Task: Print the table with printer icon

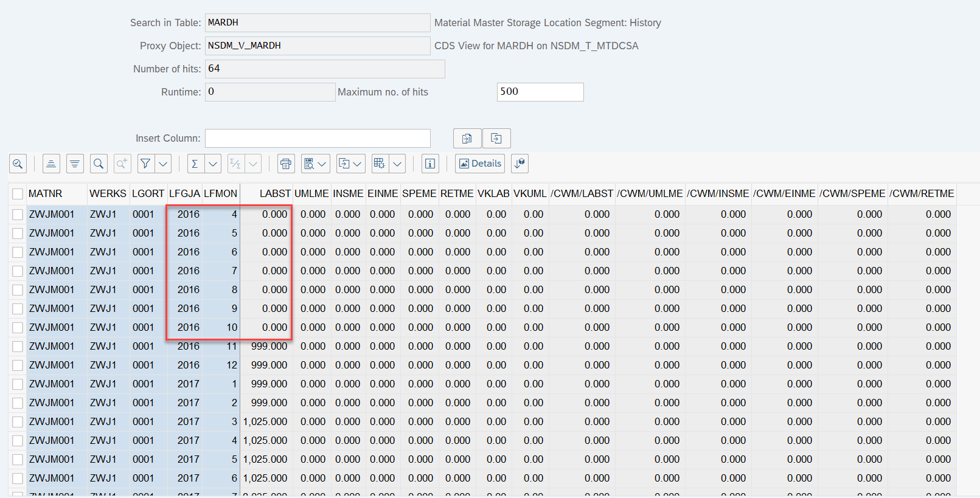Action: [x=286, y=164]
